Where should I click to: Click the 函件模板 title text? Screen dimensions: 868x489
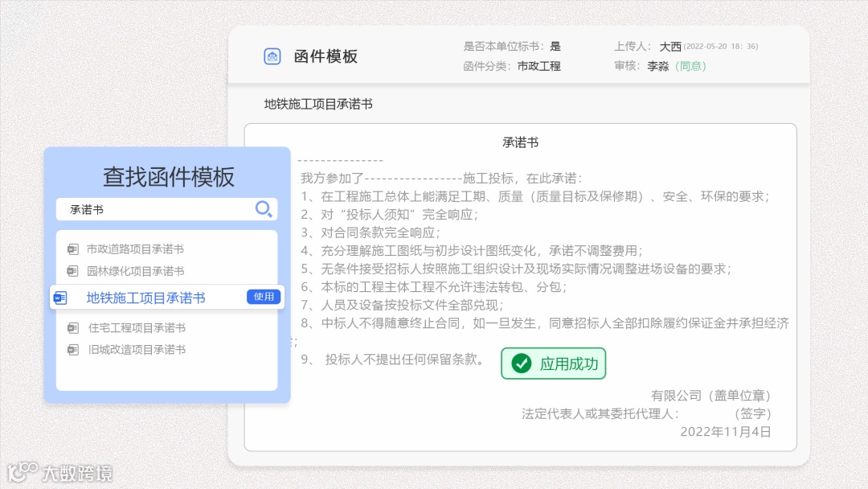325,56
